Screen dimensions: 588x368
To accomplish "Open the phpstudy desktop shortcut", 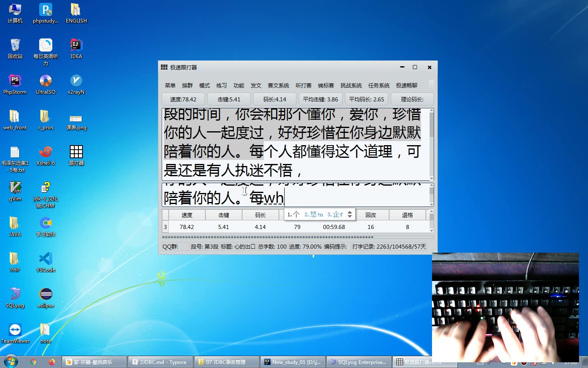I will click(x=46, y=13).
